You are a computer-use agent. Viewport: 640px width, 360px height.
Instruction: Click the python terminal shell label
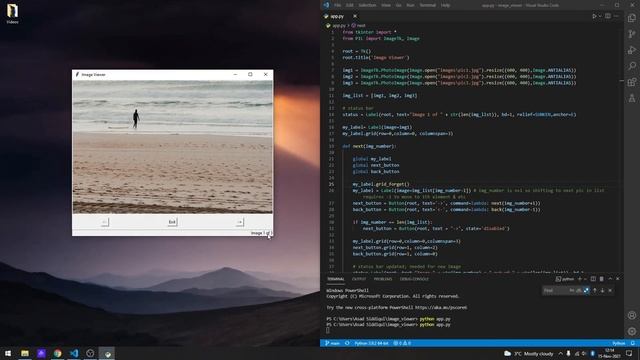pos(565,279)
